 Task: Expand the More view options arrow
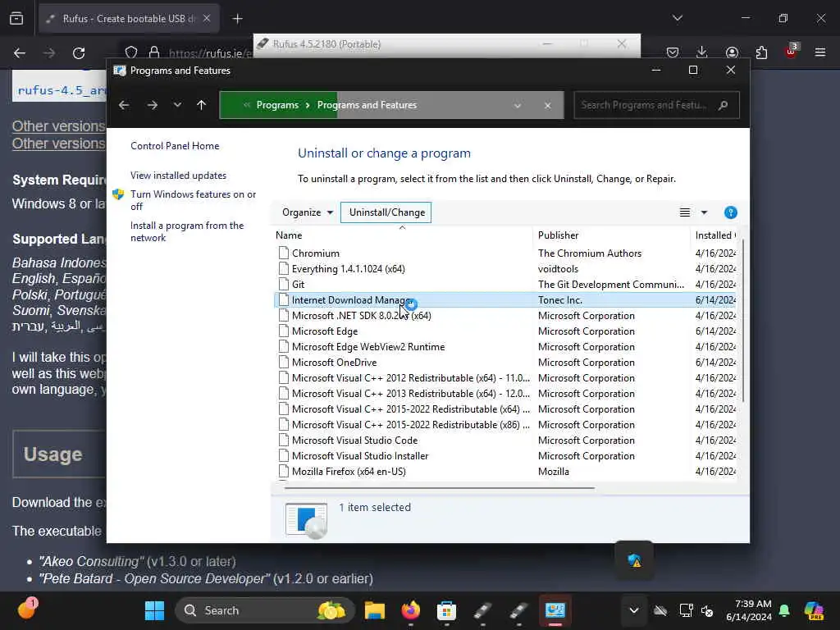pos(704,212)
